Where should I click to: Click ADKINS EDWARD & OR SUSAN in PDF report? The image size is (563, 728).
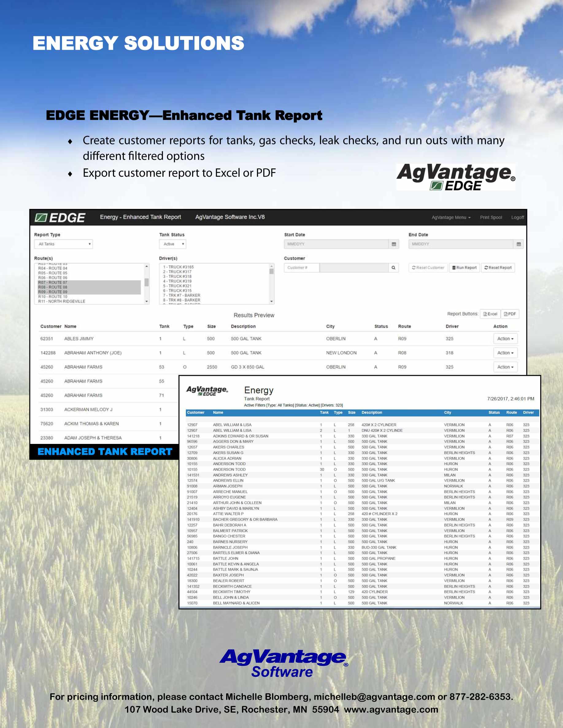pos(241,436)
